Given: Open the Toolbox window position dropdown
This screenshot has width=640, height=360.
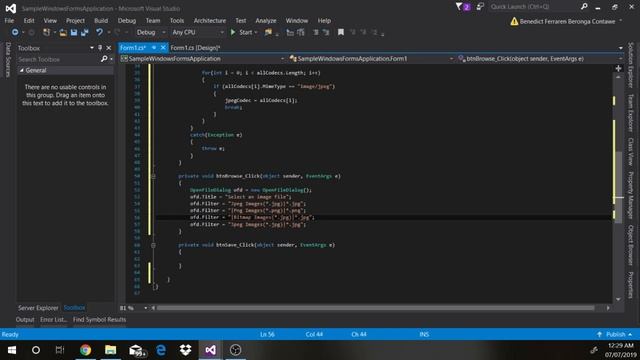Looking at the screenshot, I should point(91,48).
